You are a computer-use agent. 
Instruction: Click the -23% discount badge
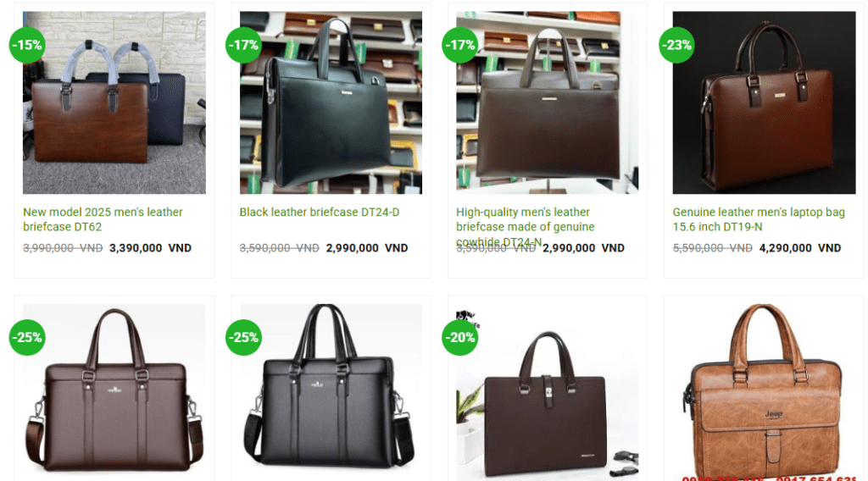click(677, 45)
